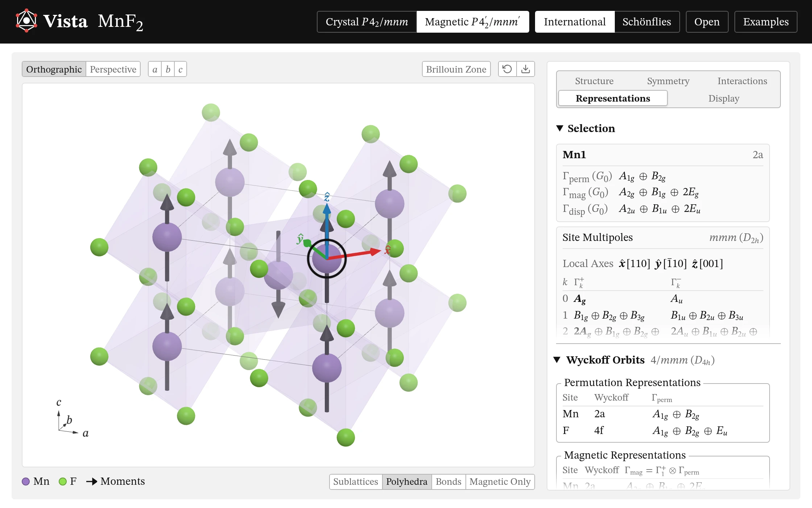812x508 pixels.
Task: Select the circled Mn1 atom in the viewer
Action: [327, 258]
